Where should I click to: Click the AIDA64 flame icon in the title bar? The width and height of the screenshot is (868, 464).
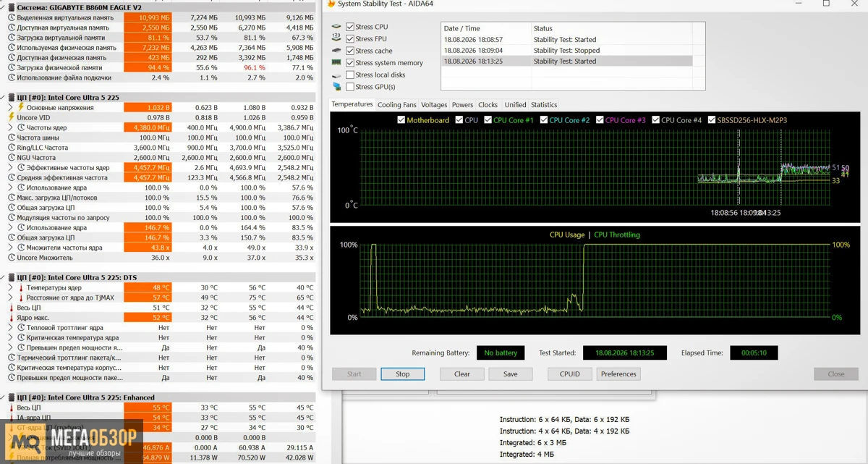pos(331,4)
